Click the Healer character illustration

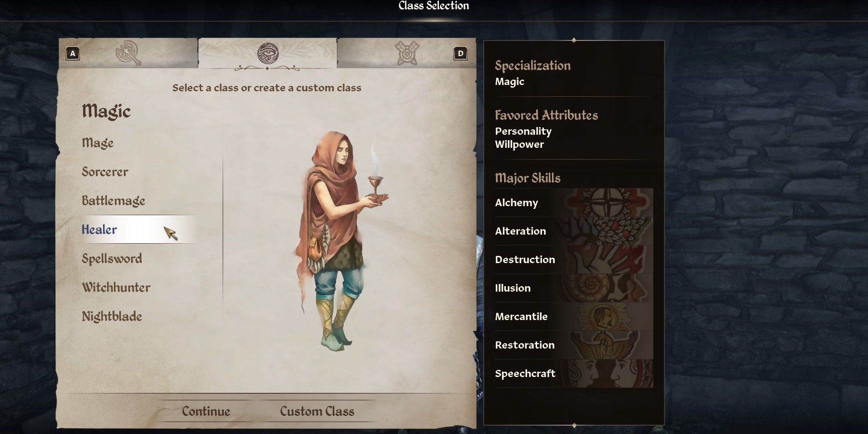point(341,241)
